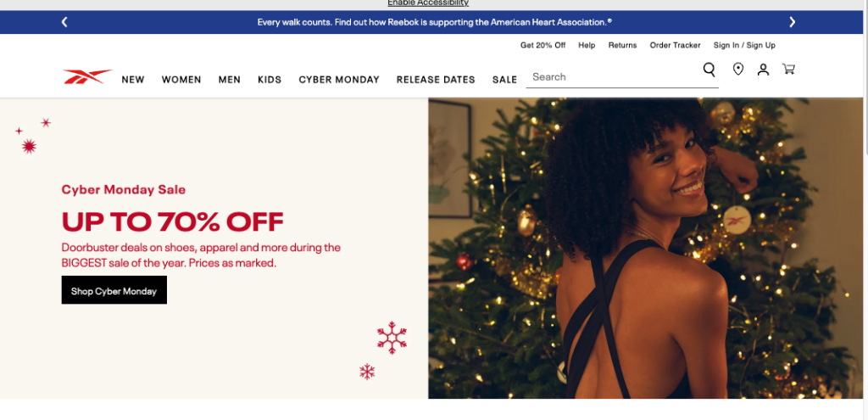868x420 pixels.
Task: Click the Shop Cyber Monday button
Action: point(114,290)
